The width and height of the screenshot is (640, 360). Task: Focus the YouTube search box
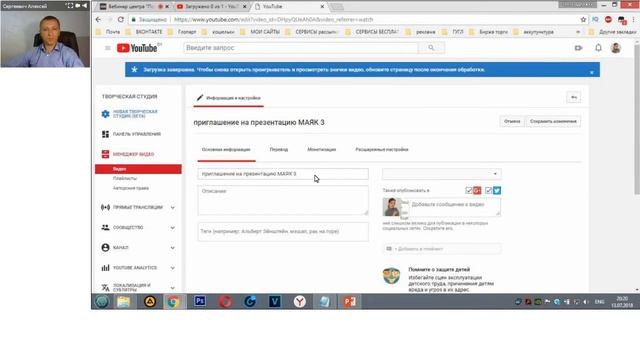point(301,48)
